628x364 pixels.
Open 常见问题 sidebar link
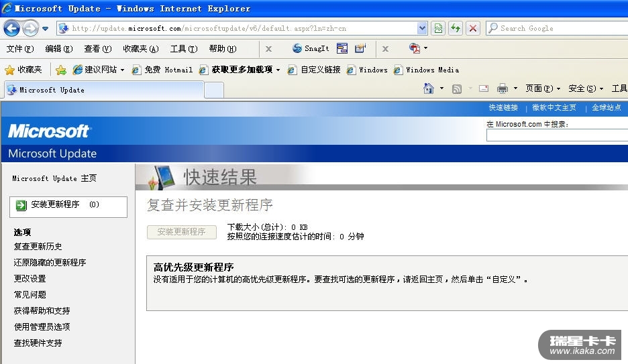pyautogui.click(x=30, y=295)
